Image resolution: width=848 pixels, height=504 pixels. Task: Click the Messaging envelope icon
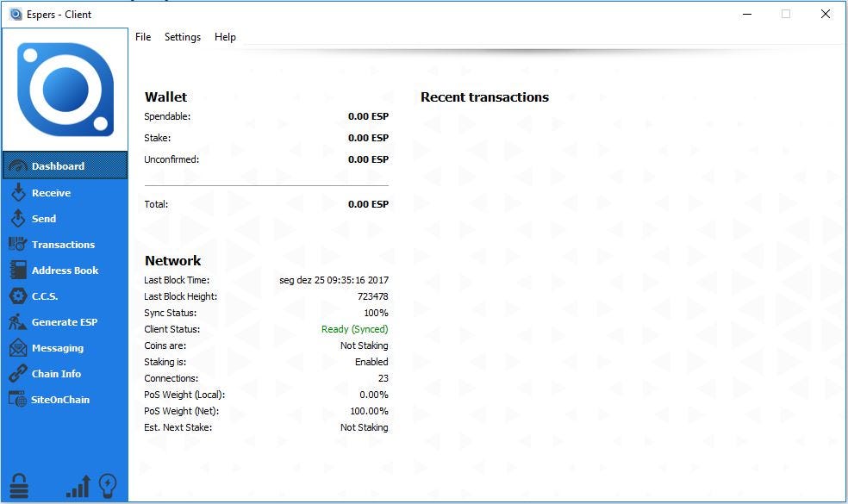(x=18, y=348)
